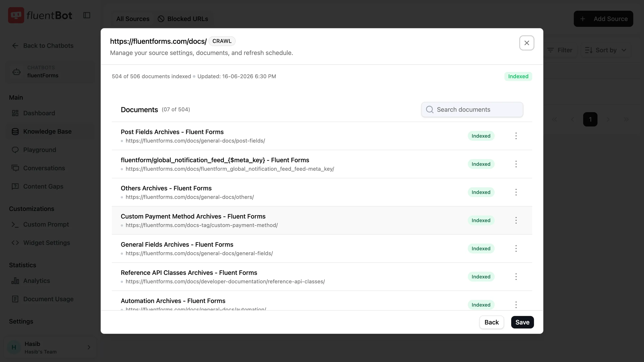Click the fluentBot logo icon

click(x=16, y=15)
